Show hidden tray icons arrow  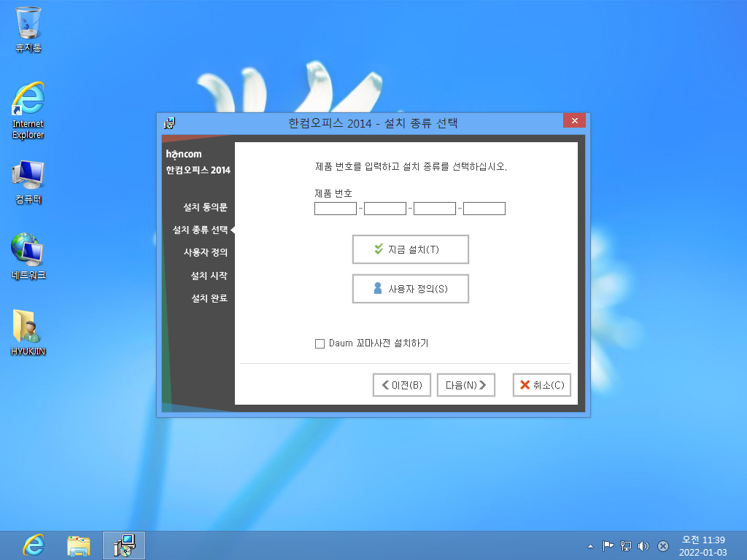click(x=590, y=546)
